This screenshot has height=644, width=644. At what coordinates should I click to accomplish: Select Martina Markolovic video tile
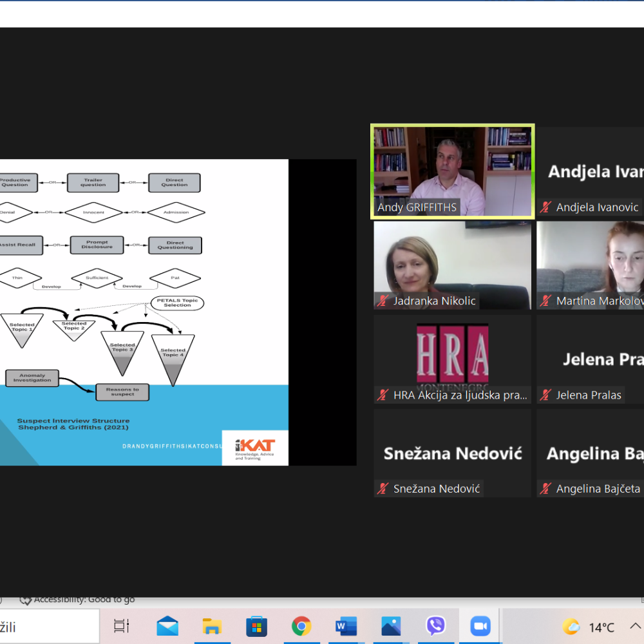590,265
